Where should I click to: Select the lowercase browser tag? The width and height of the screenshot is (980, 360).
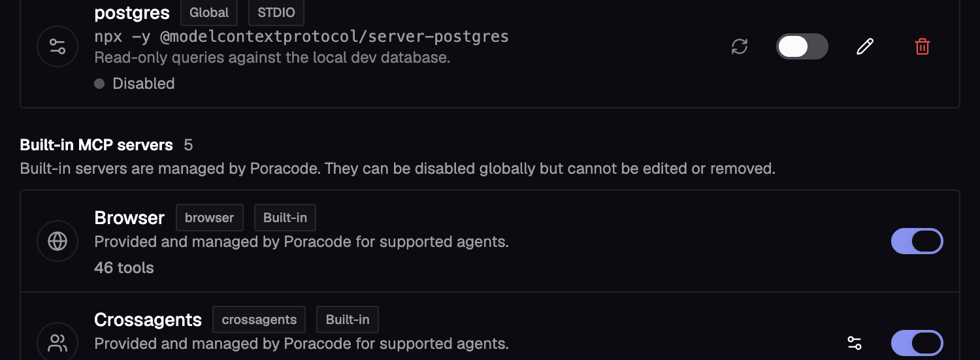tap(210, 218)
